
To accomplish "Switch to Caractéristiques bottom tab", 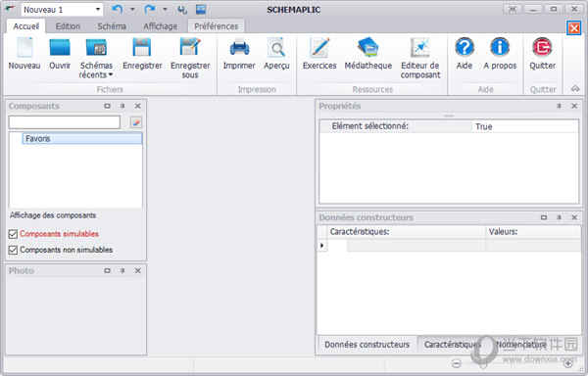I will [x=452, y=345].
